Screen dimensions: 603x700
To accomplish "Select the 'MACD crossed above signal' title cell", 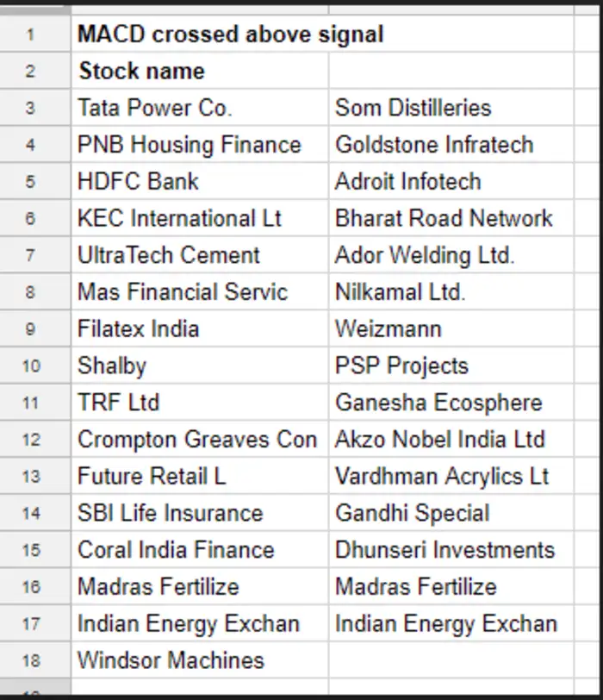I will tap(231, 34).
